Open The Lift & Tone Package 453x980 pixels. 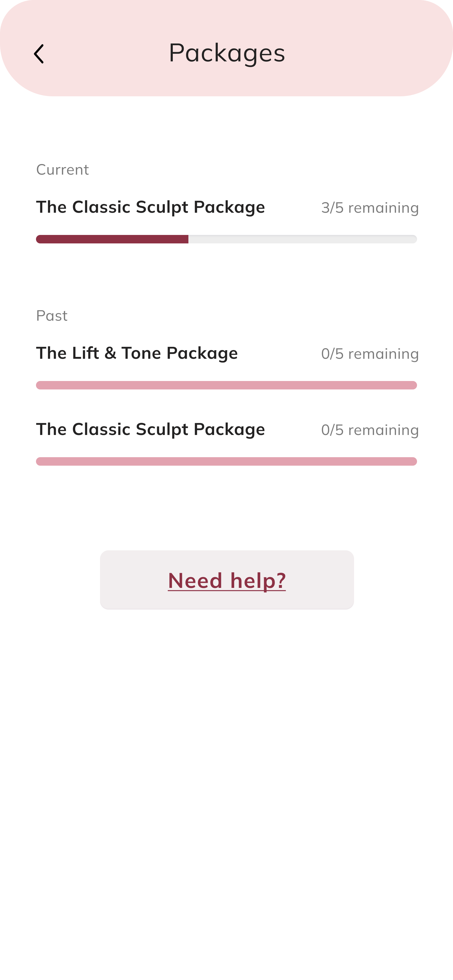tap(137, 353)
